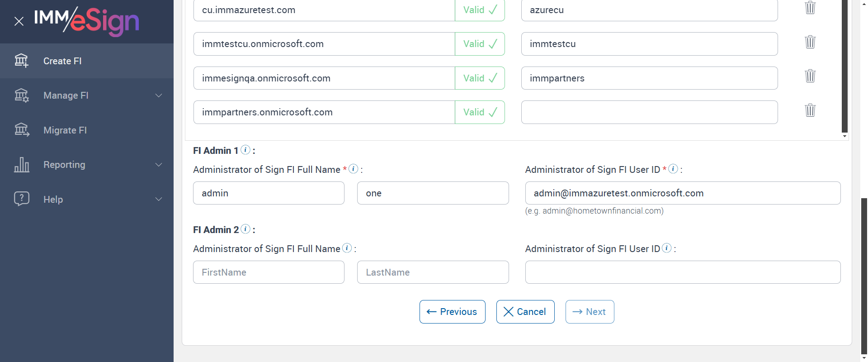Image resolution: width=868 pixels, height=362 pixels.
Task: Show info tooltip for FI Admin 1
Action: (x=245, y=150)
